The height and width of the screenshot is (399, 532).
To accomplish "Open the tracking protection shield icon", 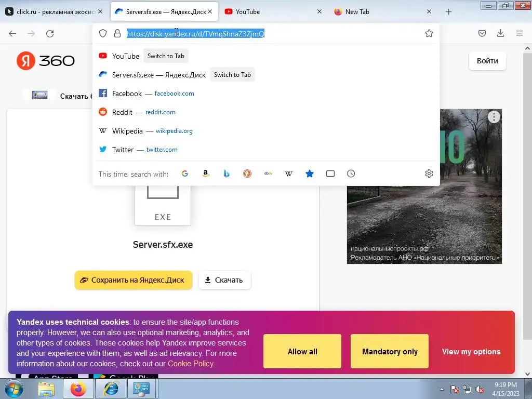I will pos(103,33).
